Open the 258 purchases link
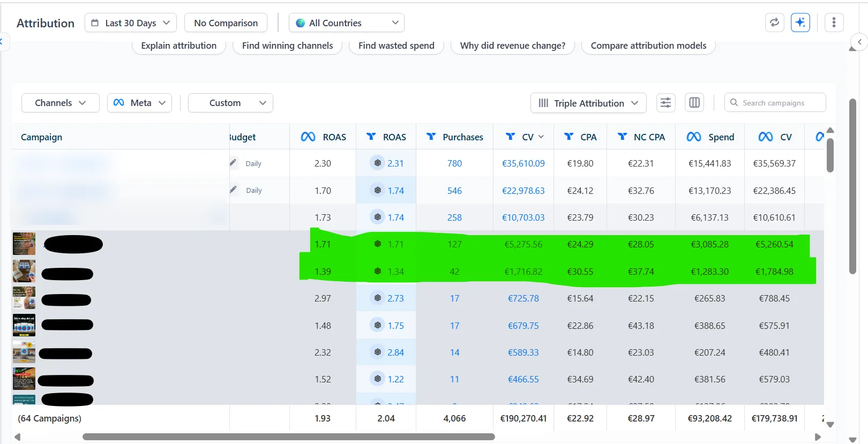 (x=454, y=217)
